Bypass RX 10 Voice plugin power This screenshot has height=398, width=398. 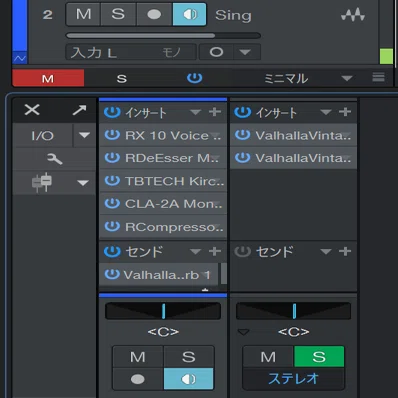pyautogui.click(x=112, y=135)
